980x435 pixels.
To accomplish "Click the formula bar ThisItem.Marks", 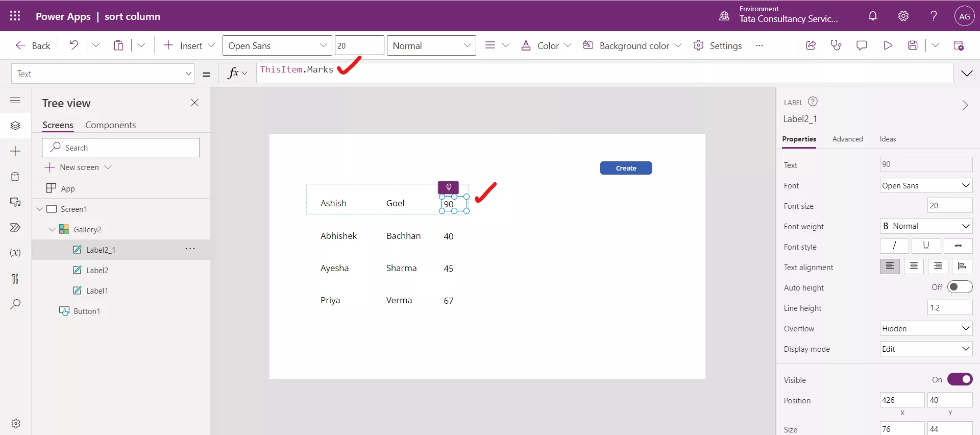I will pyautogui.click(x=297, y=69).
